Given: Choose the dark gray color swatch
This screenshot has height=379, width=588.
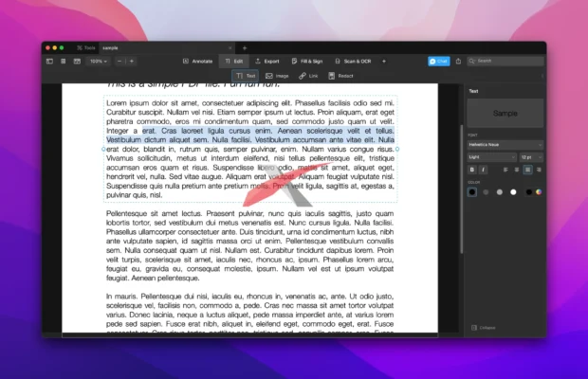Looking at the screenshot, I should [486, 192].
